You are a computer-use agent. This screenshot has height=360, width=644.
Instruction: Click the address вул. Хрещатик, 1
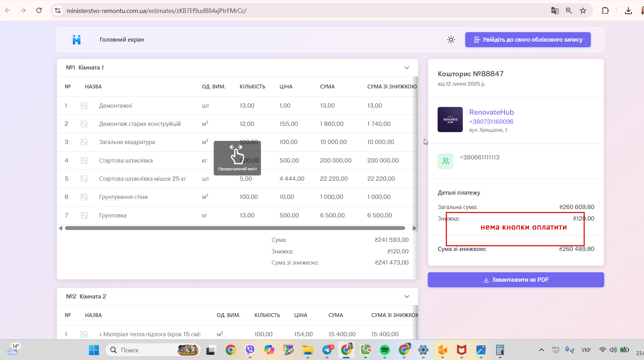pos(488,130)
